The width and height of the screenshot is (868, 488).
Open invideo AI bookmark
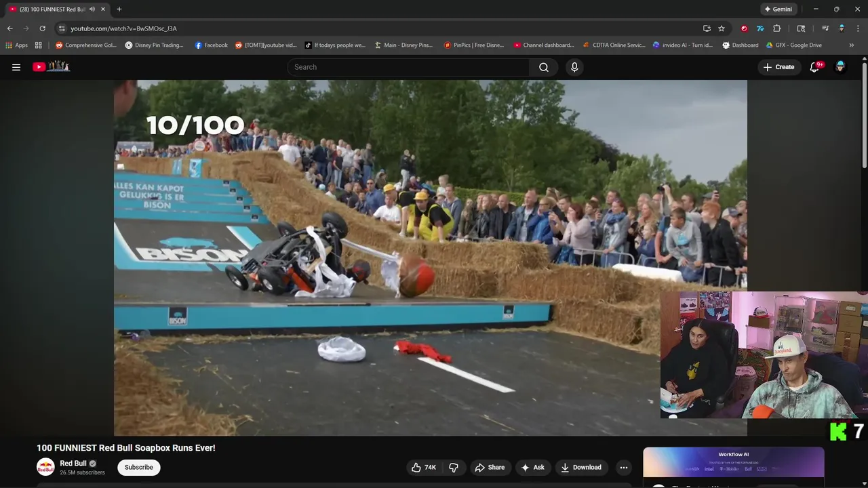tap(683, 45)
